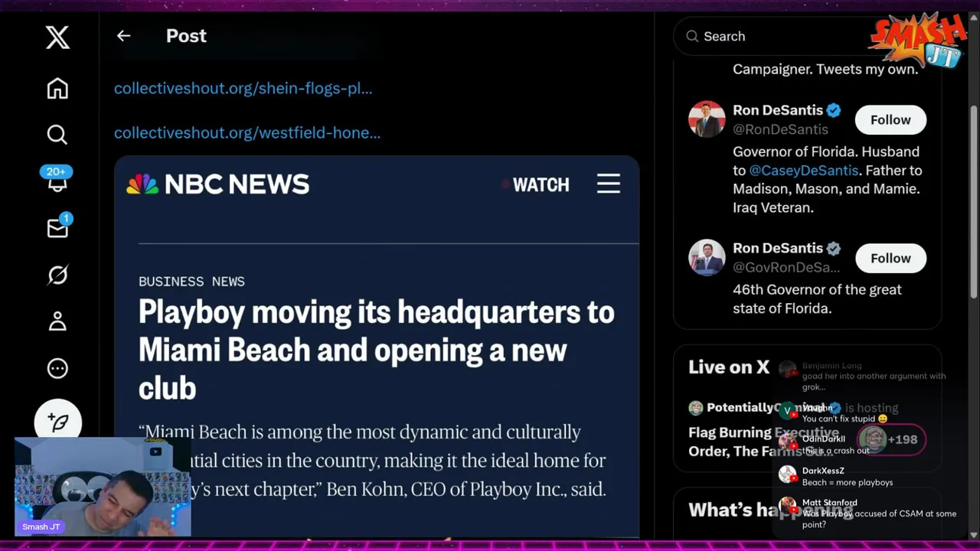Open Profile person icon
This screenshot has width=980, height=551.
point(57,321)
